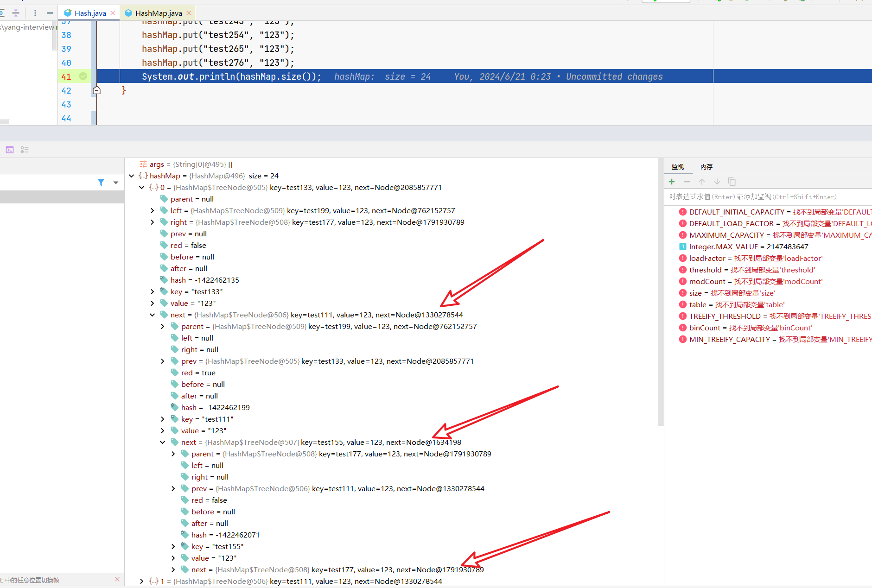Click the collapse-all icon in project toolbar
872x588 pixels.
click(16, 13)
